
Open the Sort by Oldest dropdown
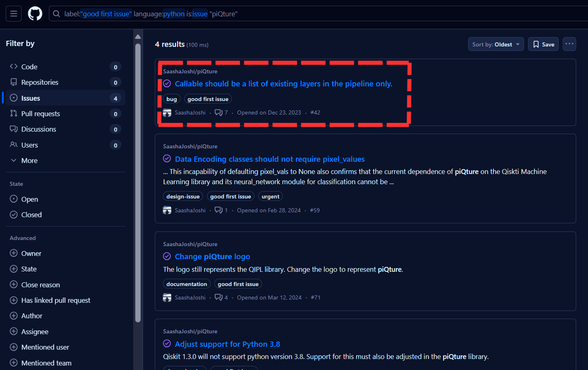[x=496, y=44]
